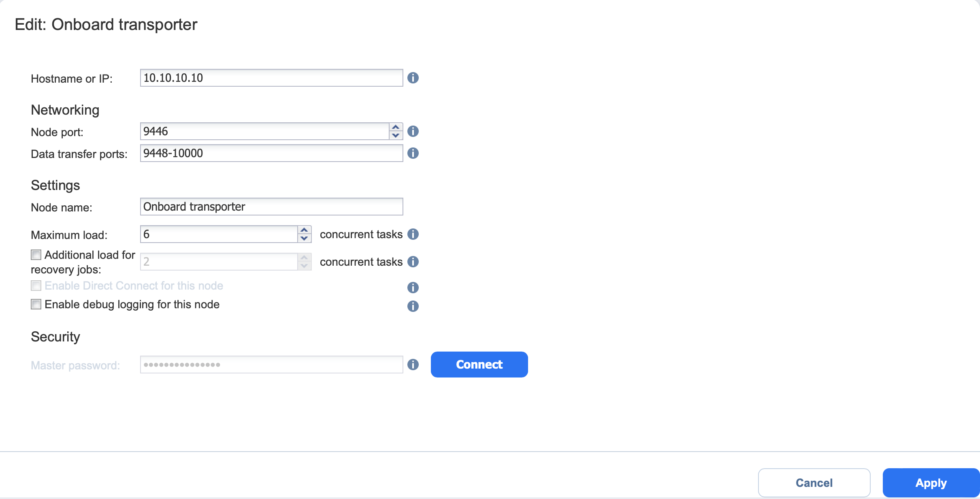Apply the transporter changes
The height and width of the screenshot is (499, 980).
(x=931, y=483)
